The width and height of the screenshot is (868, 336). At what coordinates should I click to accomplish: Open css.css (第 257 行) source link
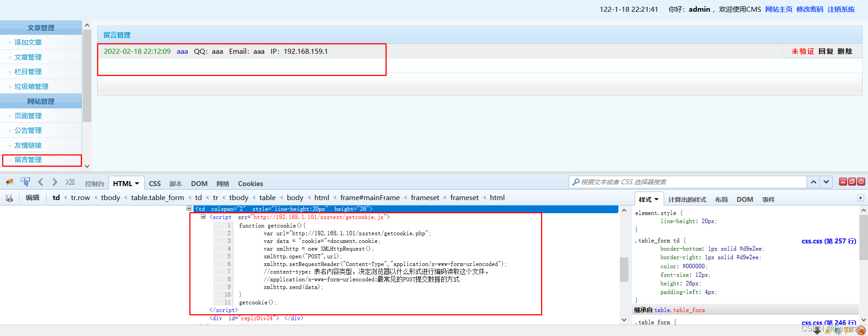pyautogui.click(x=829, y=241)
